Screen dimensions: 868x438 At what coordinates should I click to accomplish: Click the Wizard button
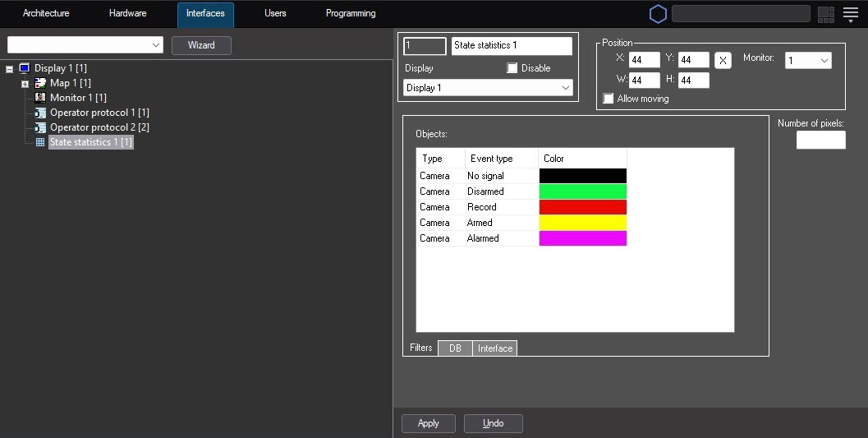(201, 45)
